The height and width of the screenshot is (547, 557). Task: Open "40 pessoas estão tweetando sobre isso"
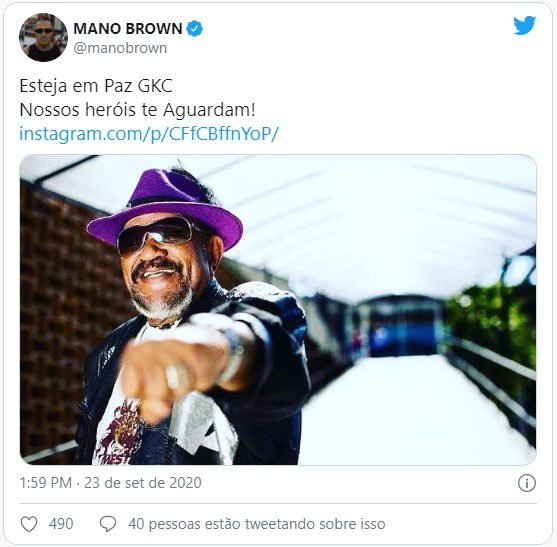[257, 524]
